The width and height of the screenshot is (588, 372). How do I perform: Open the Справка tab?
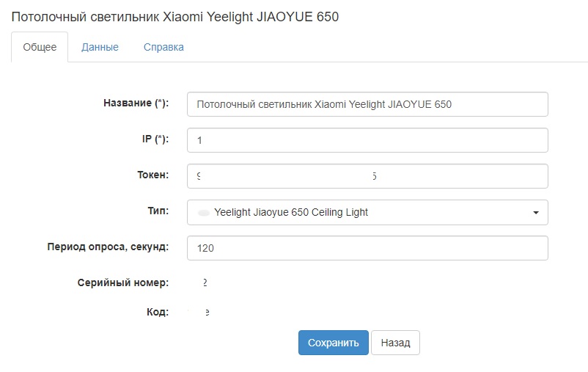pyautogui.click(x=163, y=47)
